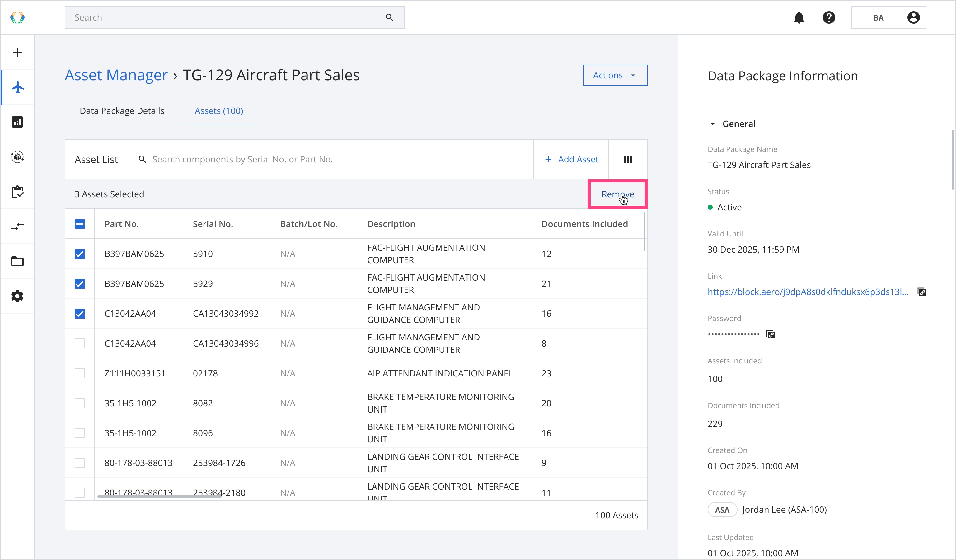Uncheck asset with serial 5910
The image size is (956, 560).
pyautogui.click(x=80, y=254)
